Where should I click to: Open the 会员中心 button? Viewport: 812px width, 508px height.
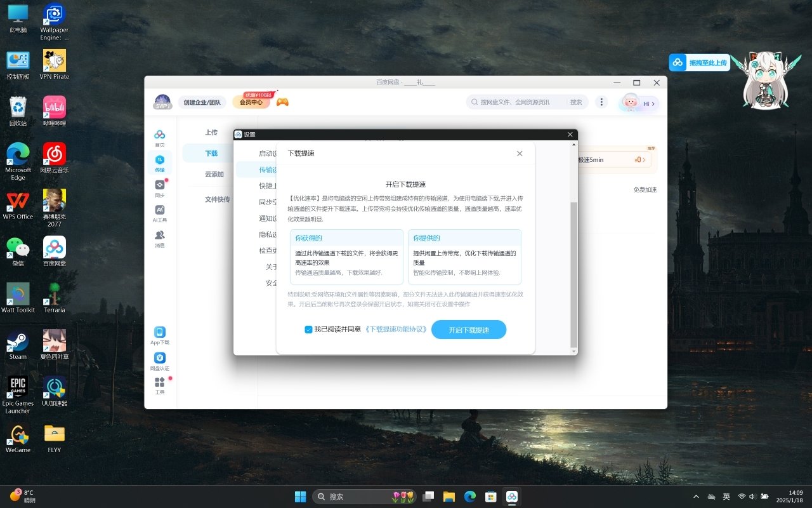point(251,102)
